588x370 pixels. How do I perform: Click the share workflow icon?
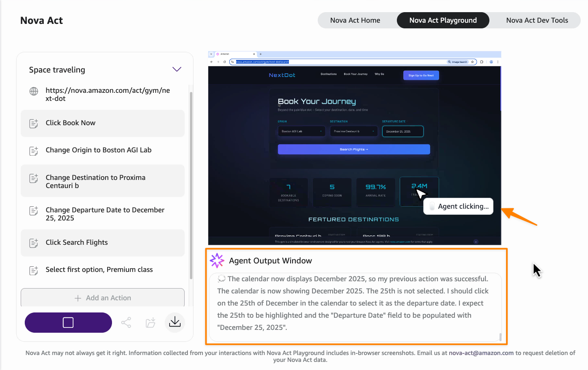point(126,323)
